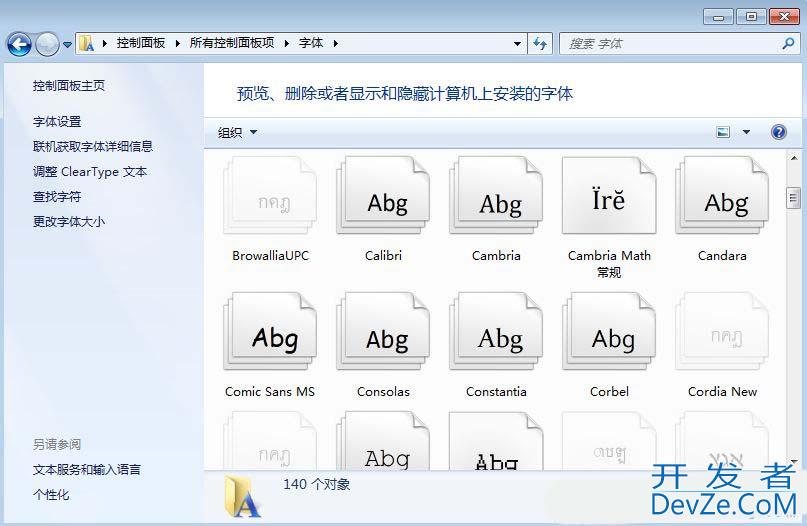Select the Cambria Math font icon

click(x=609, y=196)
